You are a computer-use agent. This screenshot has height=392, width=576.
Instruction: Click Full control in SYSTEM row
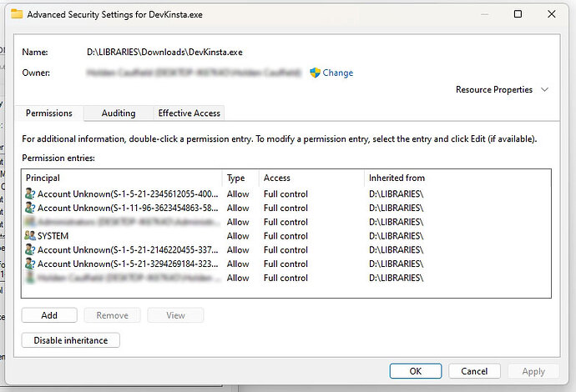pos(285,236)
